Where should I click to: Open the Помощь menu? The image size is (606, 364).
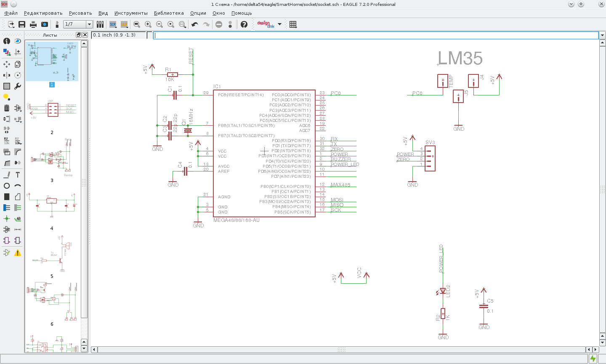[242, 13]
